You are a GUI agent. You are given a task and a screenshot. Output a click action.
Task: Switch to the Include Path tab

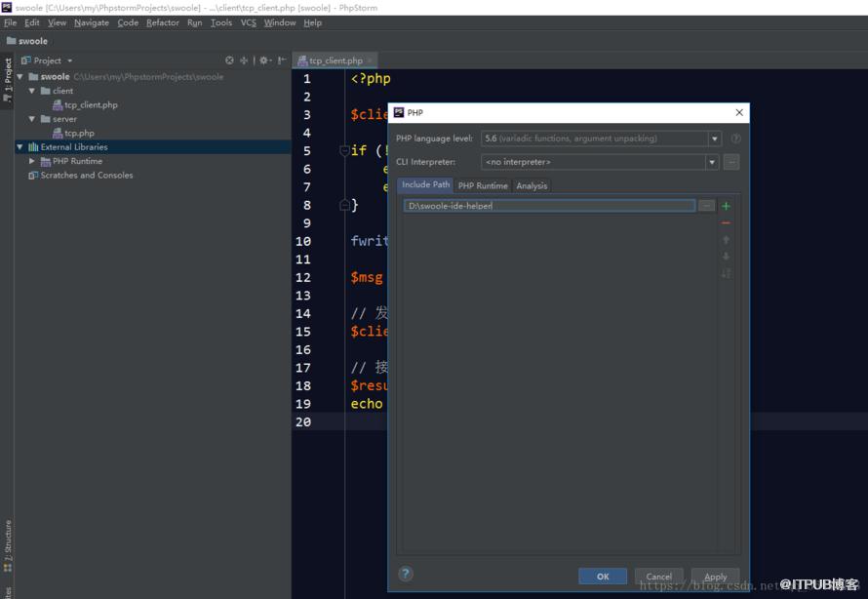(425, 185)
